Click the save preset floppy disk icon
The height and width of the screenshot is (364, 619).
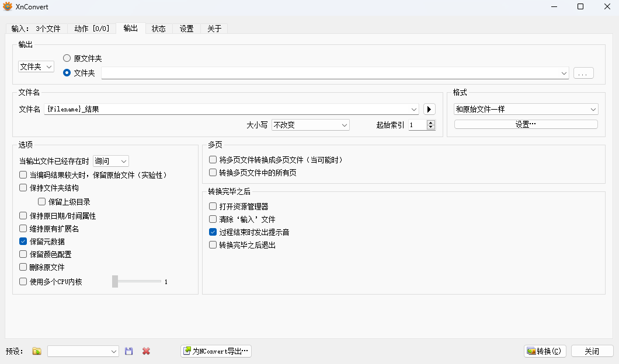tap(129, 351)
